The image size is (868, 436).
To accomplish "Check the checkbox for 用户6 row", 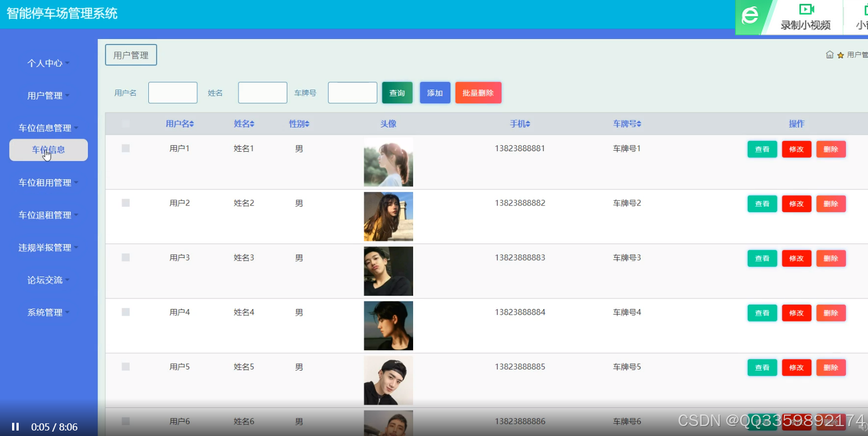I will tap(126, 421).
